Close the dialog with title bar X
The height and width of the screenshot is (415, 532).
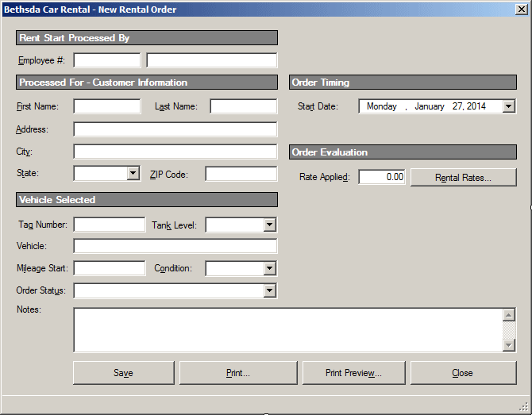pyautogui.click(x=522, y=10)
